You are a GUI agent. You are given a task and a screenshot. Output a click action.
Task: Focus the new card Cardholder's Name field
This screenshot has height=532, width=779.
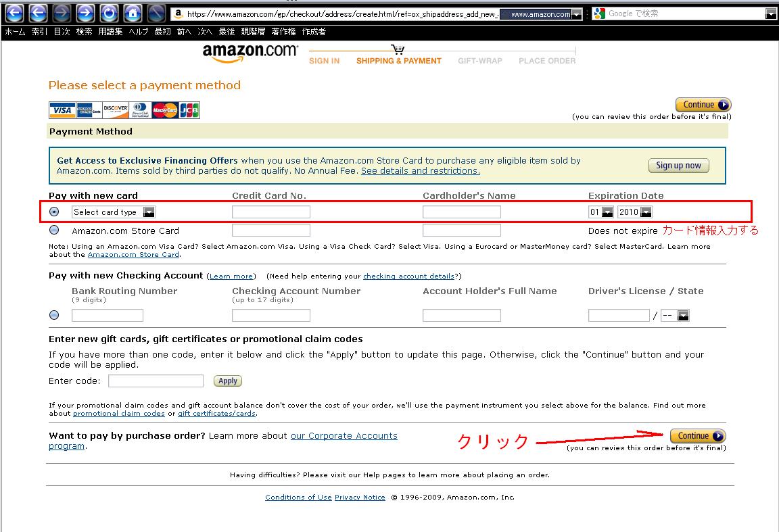click(x=462, y=212)
